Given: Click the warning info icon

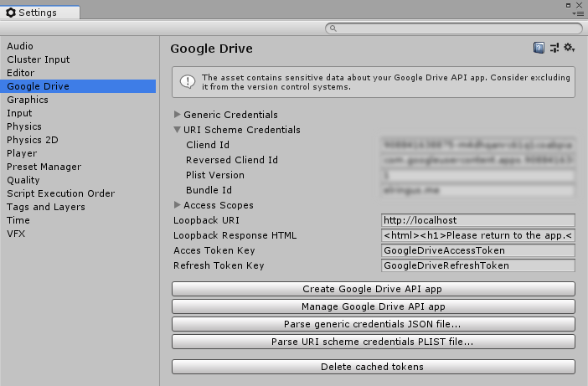Looking at the screenshot, I should pos(188,82).
